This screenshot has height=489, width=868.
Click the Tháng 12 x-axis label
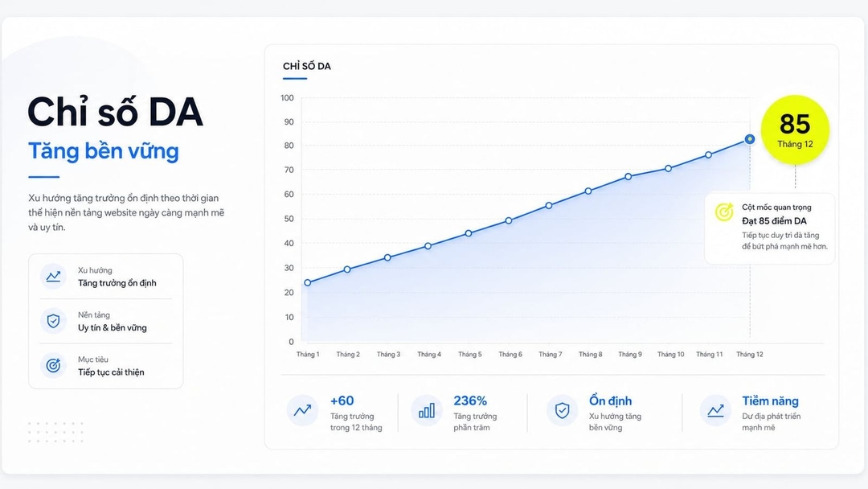click(750, 355)
